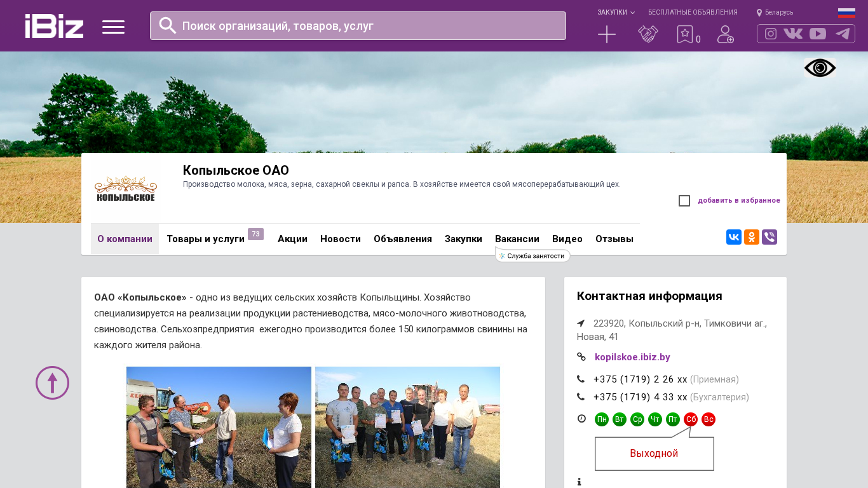Switch to Новости tab
The image size is (868, 488).
tap(341, 239)
